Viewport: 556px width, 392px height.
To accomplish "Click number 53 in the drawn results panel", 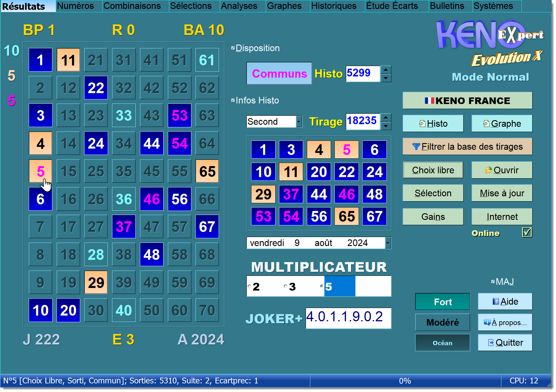I will tap(263, 216).
